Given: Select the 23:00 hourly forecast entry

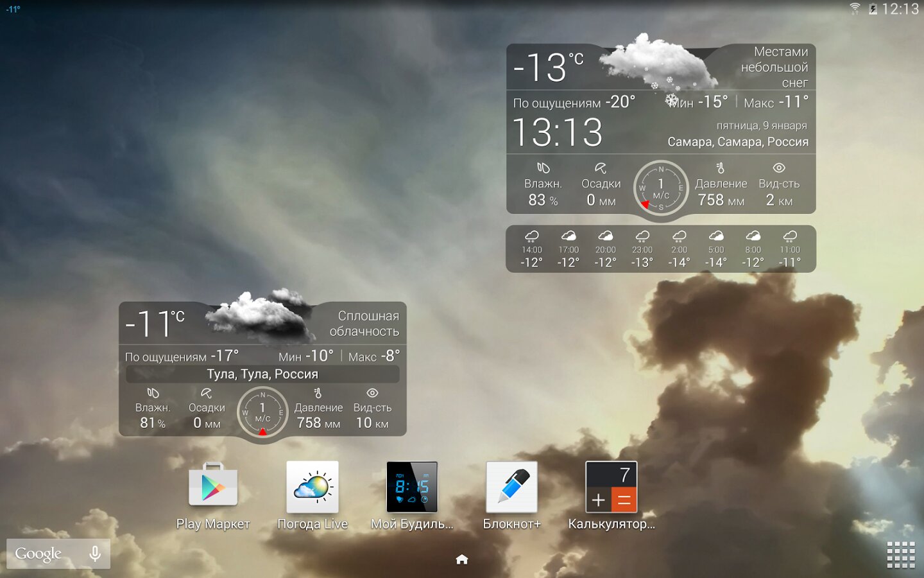Looking at the screenshot, I should (x=642, y=249).
